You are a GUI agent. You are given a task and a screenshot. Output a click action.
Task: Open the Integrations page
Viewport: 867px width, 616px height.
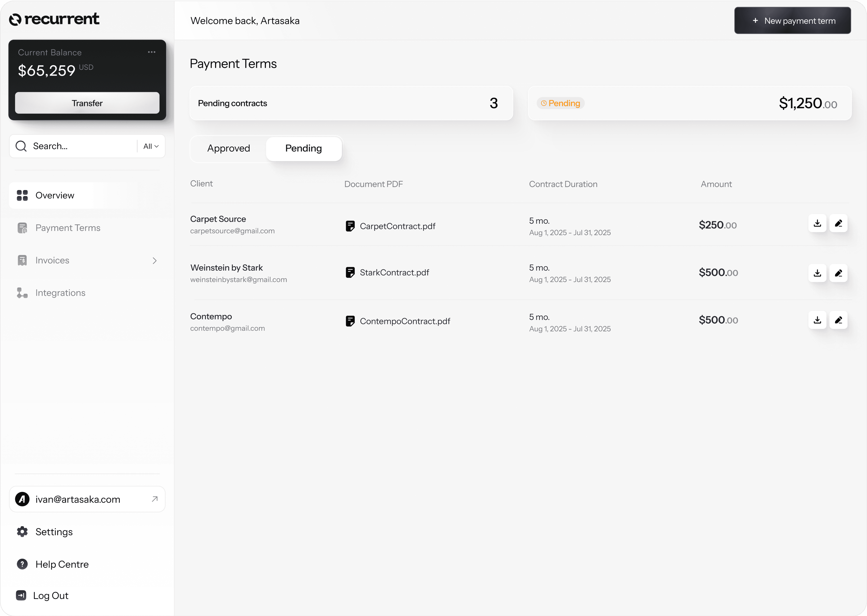point(60,293)
